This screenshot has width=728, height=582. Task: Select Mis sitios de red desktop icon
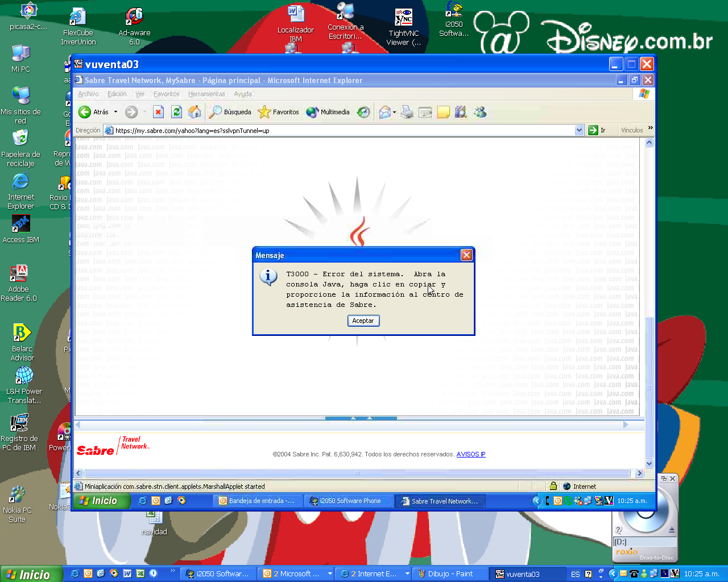[20, 106]
